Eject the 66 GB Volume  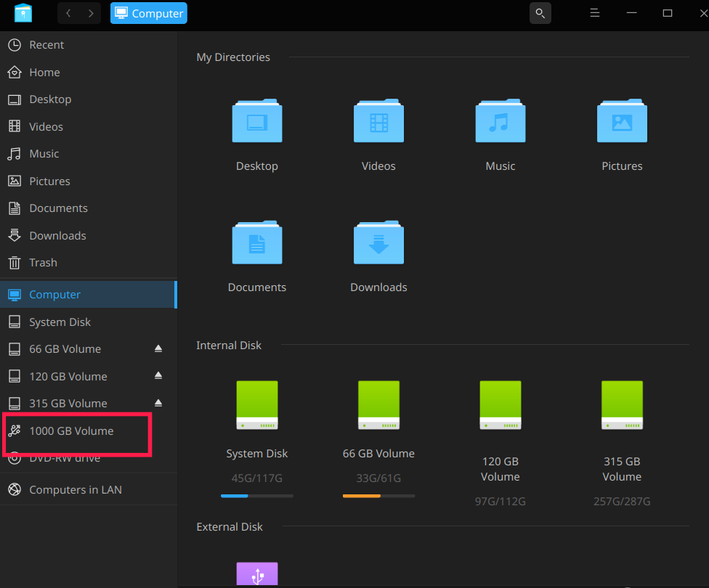pyautogui.click(x=158, y=349)
